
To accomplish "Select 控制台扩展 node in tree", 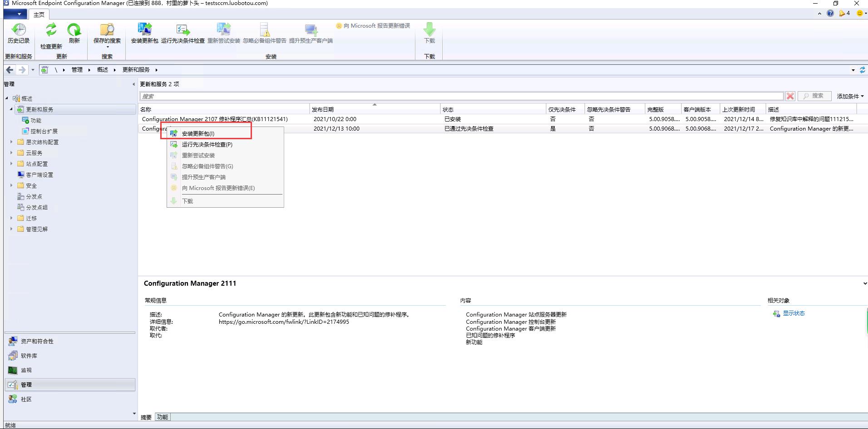I will click(44, 132).
